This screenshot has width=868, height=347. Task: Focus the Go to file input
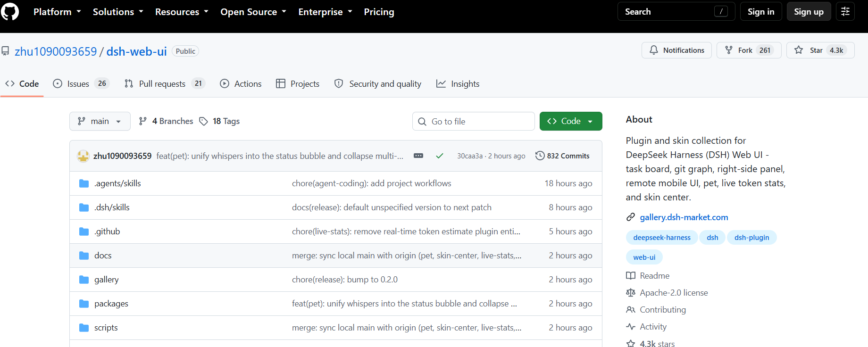(x=473, y=121)
